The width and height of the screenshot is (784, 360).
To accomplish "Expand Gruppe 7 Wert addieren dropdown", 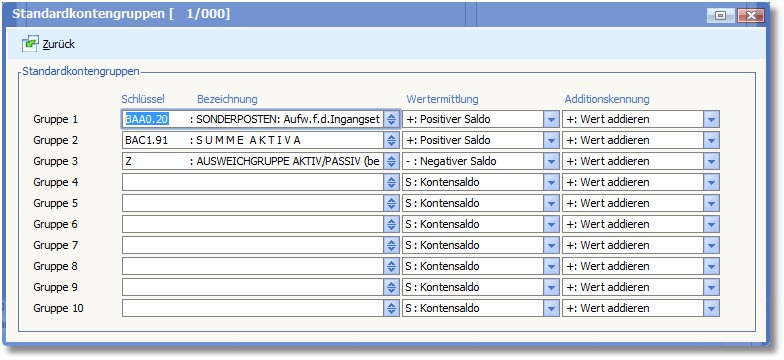I will pos(712,246).
